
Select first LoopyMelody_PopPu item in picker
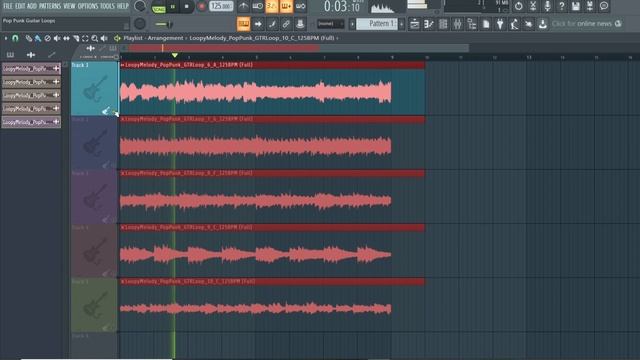[x=31, y=69]
